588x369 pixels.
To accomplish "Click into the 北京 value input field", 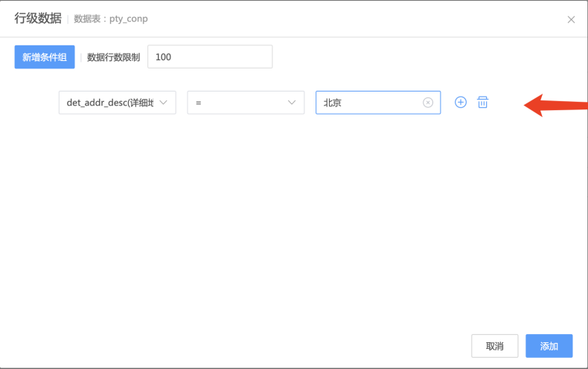I will pyautogui.click(x=378, y=103).
